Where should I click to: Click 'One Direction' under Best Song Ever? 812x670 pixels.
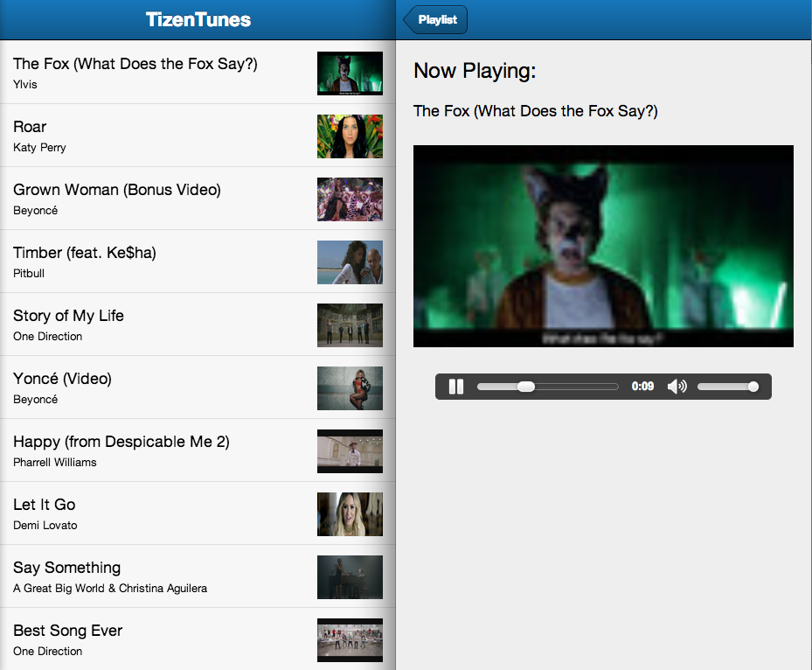click(x=48, y=652)
